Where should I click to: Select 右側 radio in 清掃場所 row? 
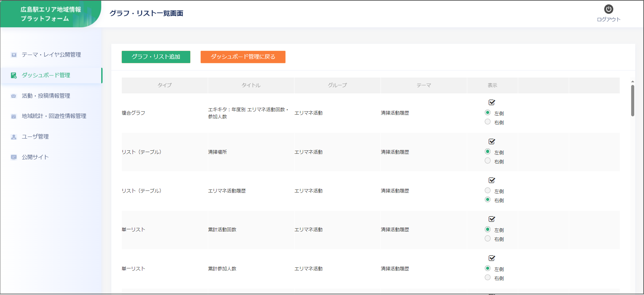pos(487,161)
